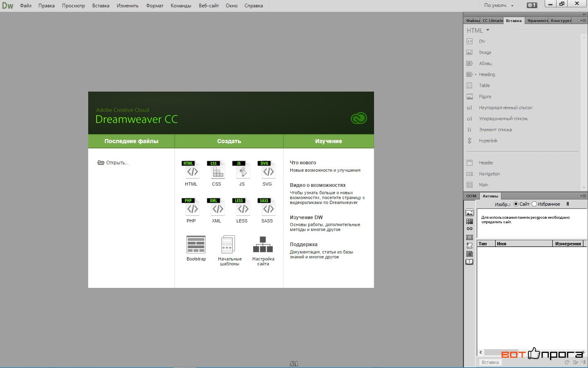Viewport: 588px width, 368px height.
Task: Insert a Table element
Action: pyautogui.click(x=478, y=85)
